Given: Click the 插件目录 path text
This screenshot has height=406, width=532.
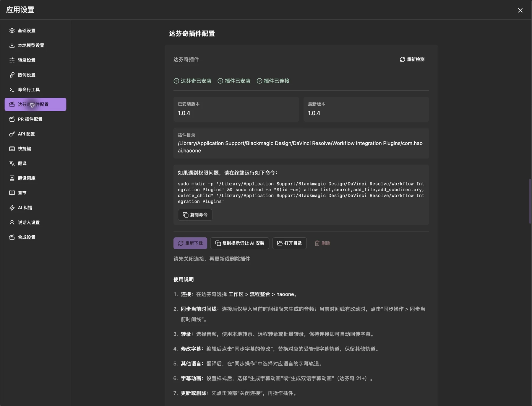Looking at the screenshot, I should point(300,147).
